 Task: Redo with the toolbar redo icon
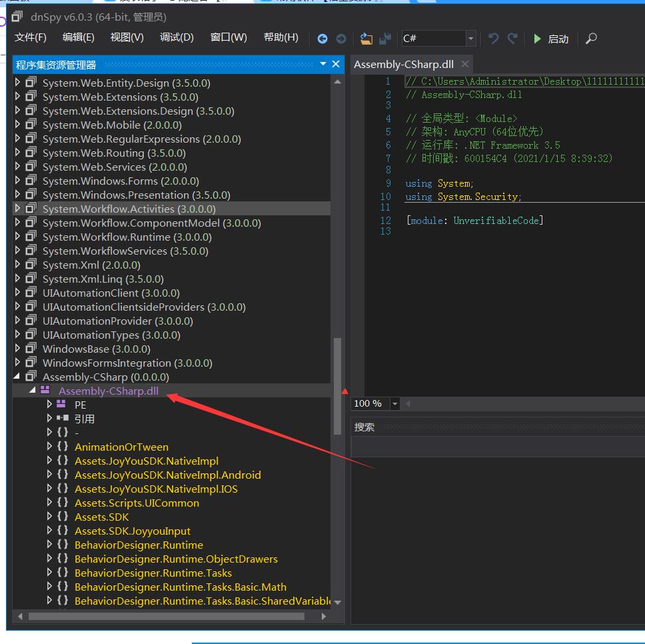pos(512,39)
